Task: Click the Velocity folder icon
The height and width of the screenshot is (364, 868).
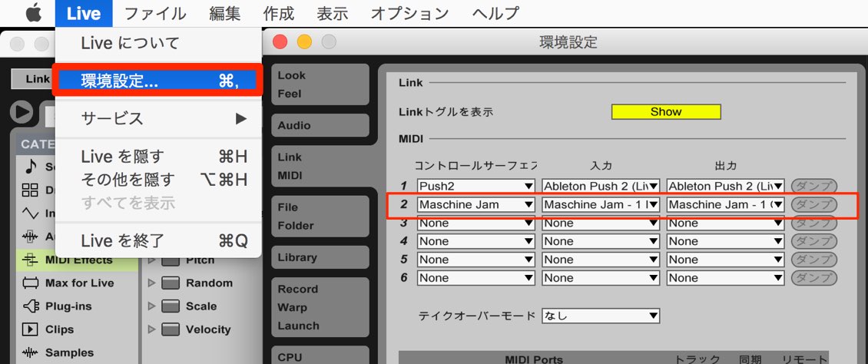Action: tap(171, 329)
